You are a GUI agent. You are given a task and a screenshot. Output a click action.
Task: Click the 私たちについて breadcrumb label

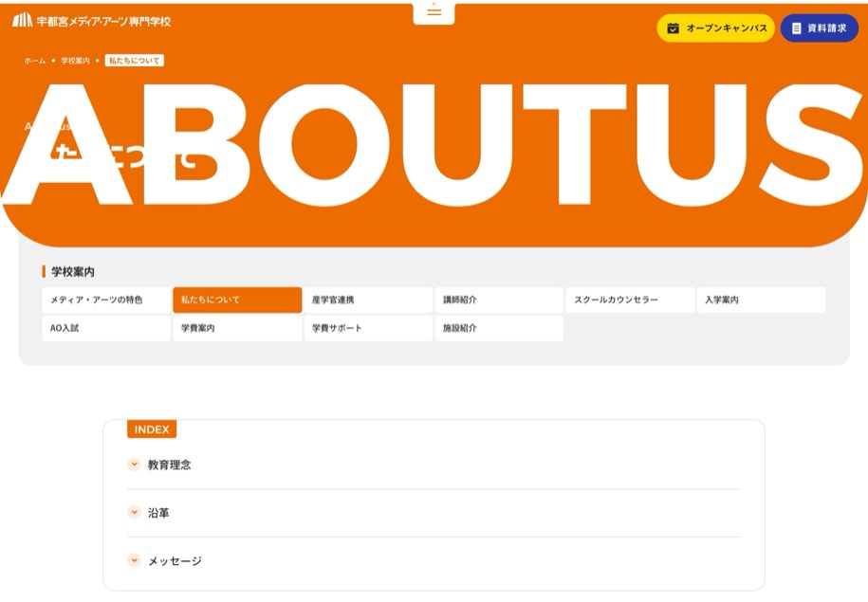135,61
